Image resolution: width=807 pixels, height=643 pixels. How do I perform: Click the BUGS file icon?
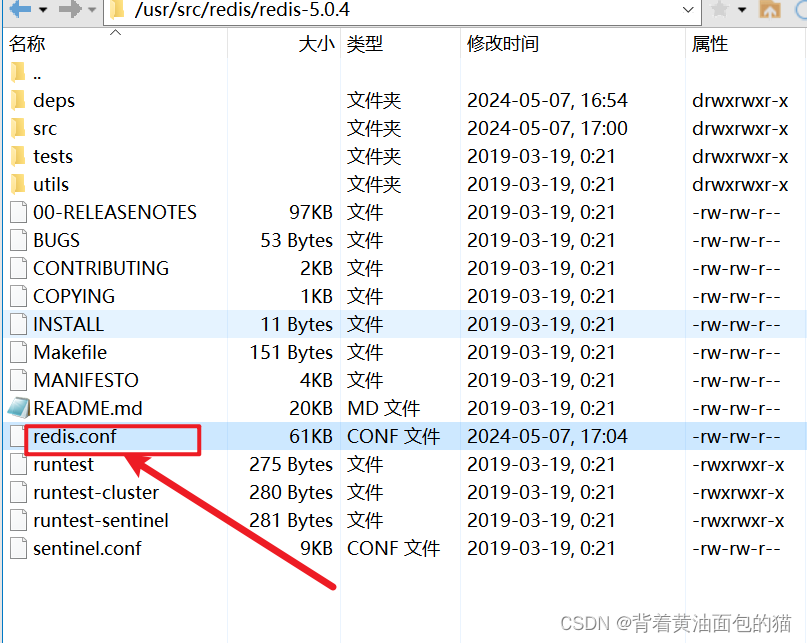pyautogui.click(x=19, y=240)
